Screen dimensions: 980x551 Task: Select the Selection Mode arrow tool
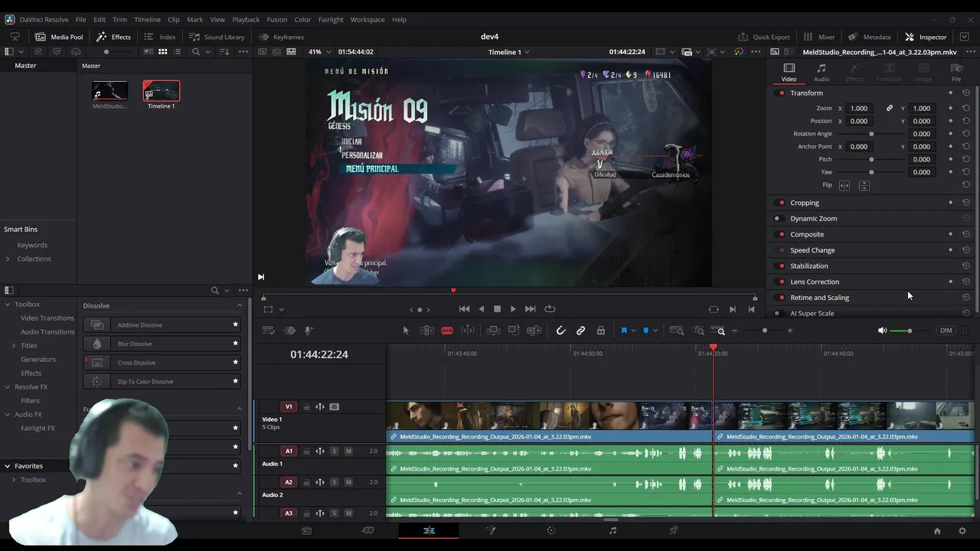point(407,331)
